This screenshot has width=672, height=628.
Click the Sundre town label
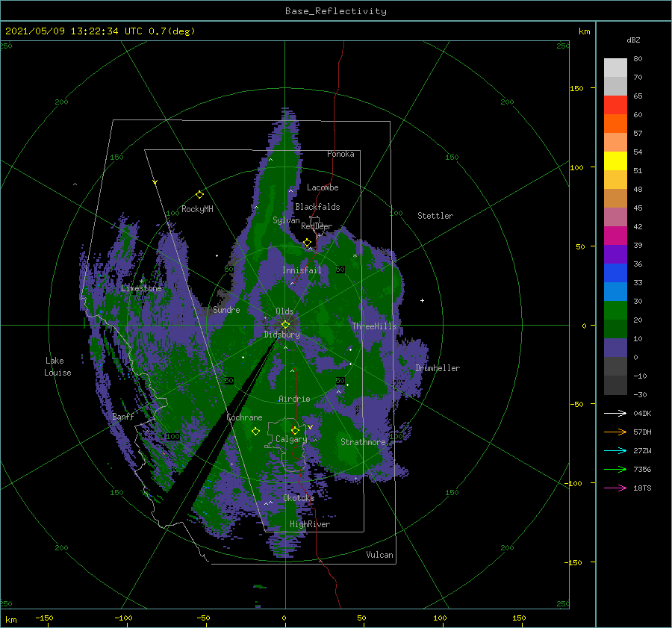click(x=227, y=310)
